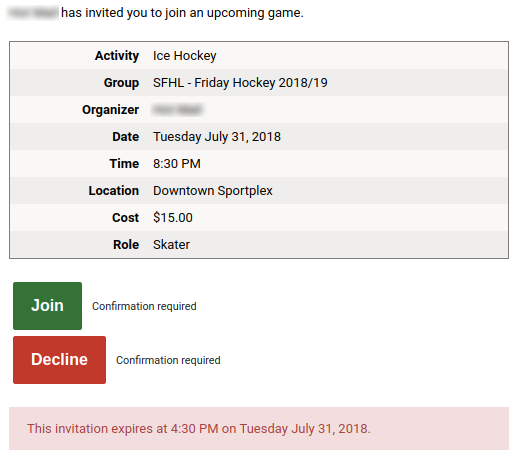
Task: Click the SFHL - Friday Hockey 2018/19 group name
Action: 240,83
